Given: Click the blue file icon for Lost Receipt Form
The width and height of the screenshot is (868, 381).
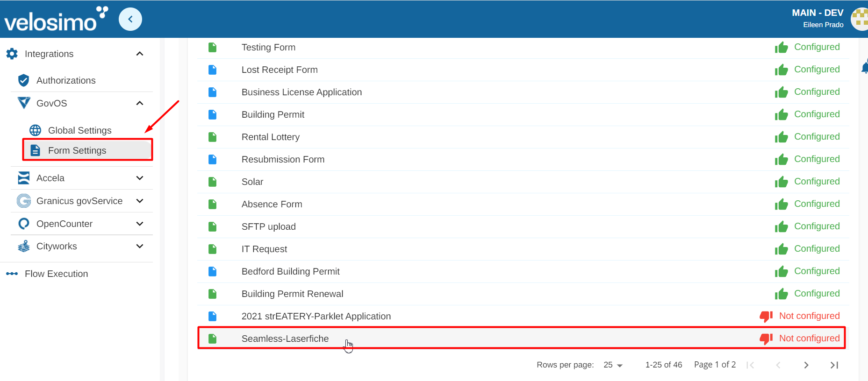Looking at the screenshot, I should (x=213, y=70).
